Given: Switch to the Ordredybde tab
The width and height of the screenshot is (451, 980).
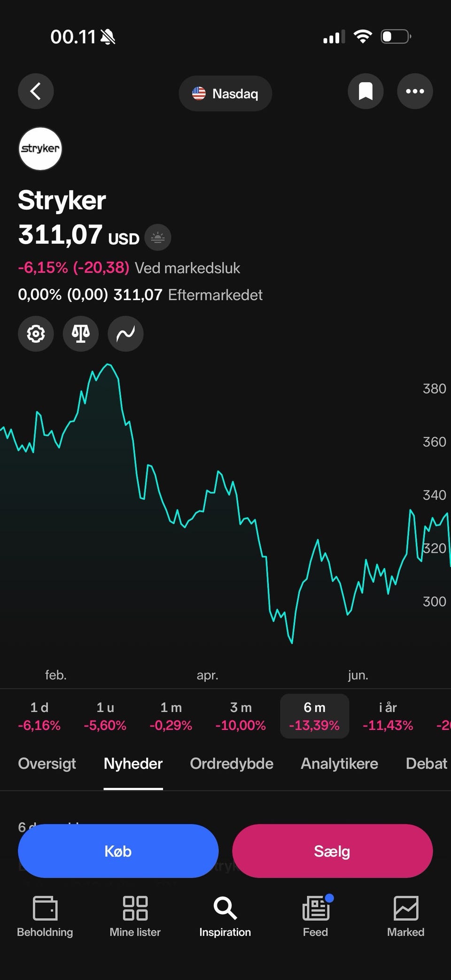Looking at the screenshot, I should coord(232,764).
